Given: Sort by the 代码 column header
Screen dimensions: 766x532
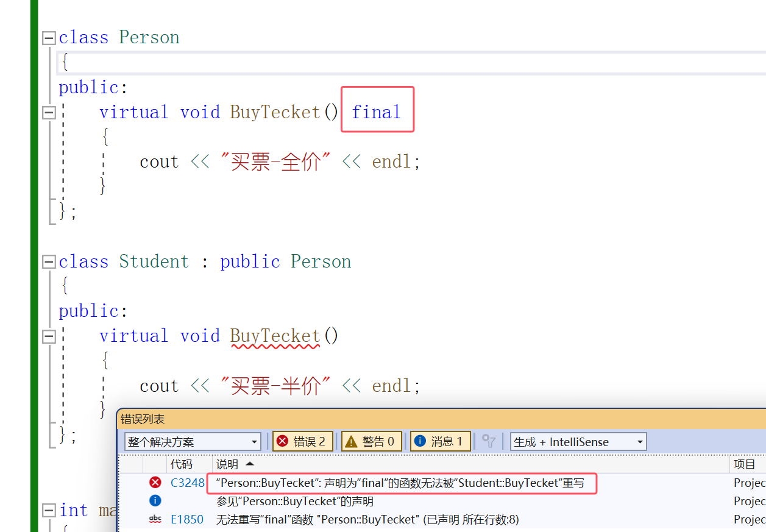Looking at the screenshot, I should tap(181, 464).
